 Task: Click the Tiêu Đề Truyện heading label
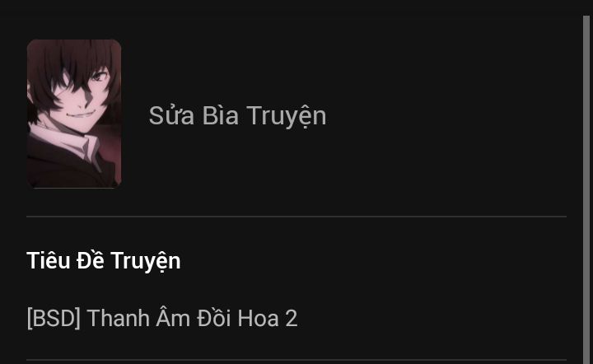104,261
